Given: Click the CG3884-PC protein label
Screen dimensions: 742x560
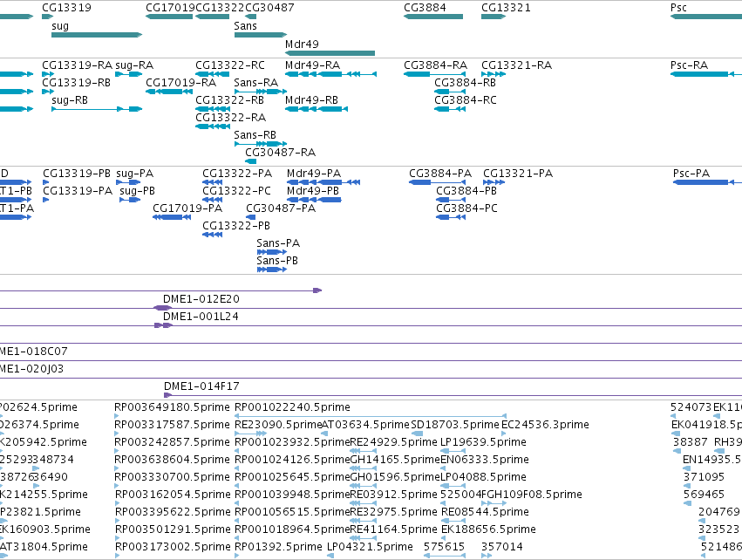Looking at the screenshot, I should coord(466,208).
